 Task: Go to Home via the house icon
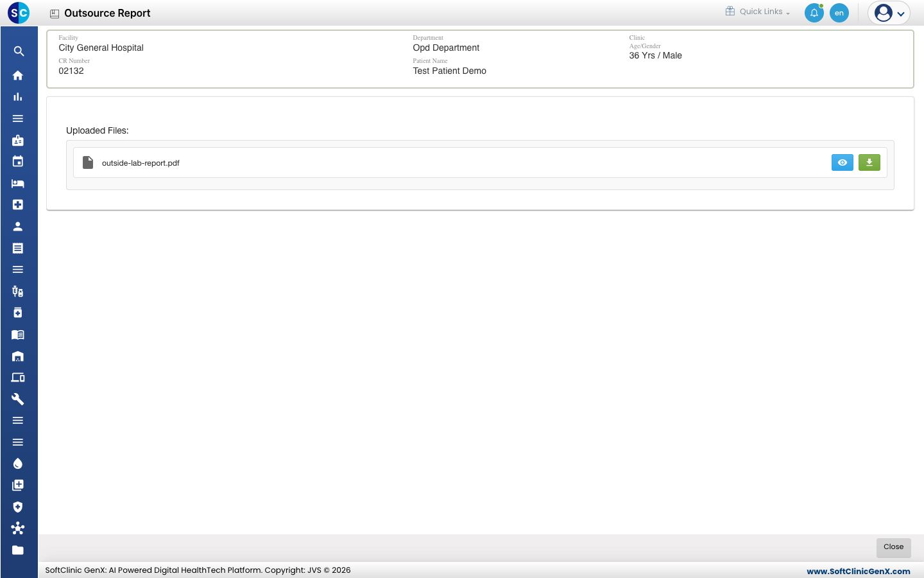click(x=18, y=75)
